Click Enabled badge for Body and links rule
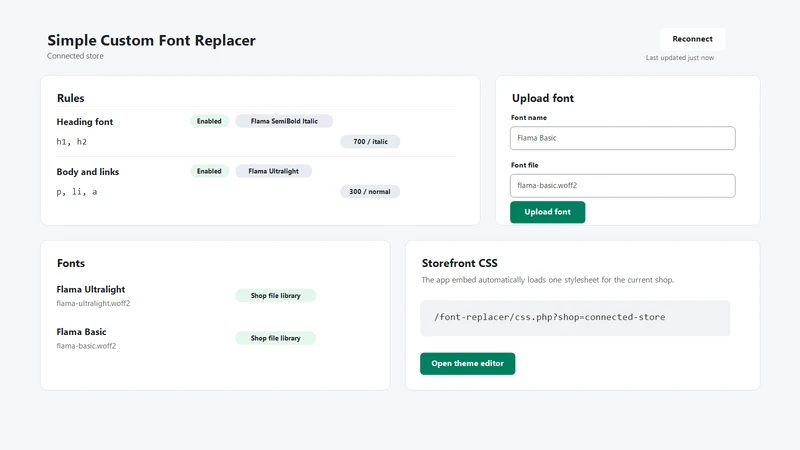Screen dimensions: 800x450 (209, 171)
